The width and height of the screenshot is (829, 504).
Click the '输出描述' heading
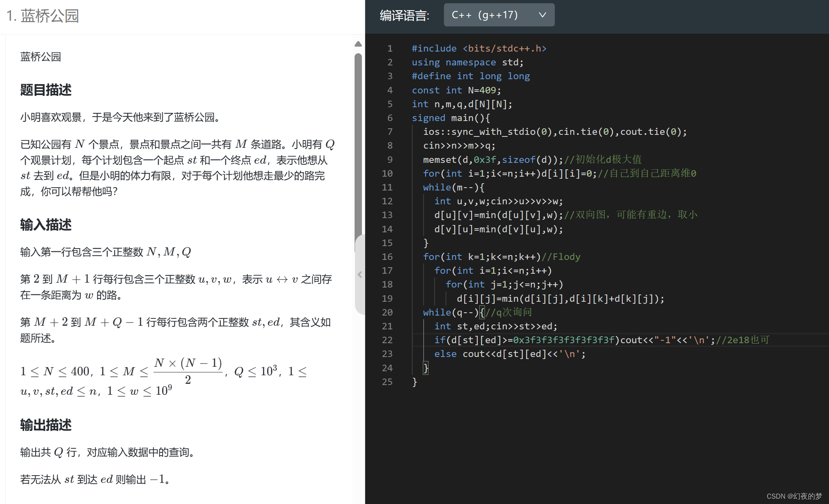coord(46,425)
